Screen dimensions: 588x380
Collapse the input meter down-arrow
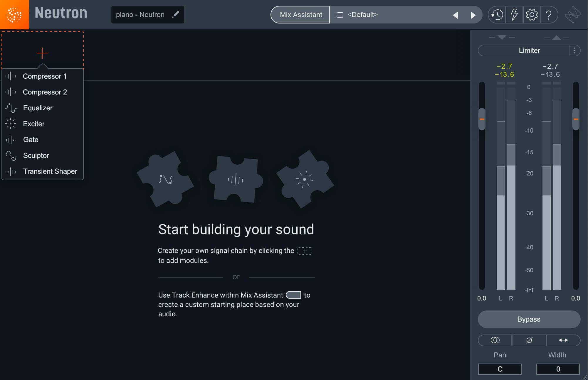pos(502,38)
